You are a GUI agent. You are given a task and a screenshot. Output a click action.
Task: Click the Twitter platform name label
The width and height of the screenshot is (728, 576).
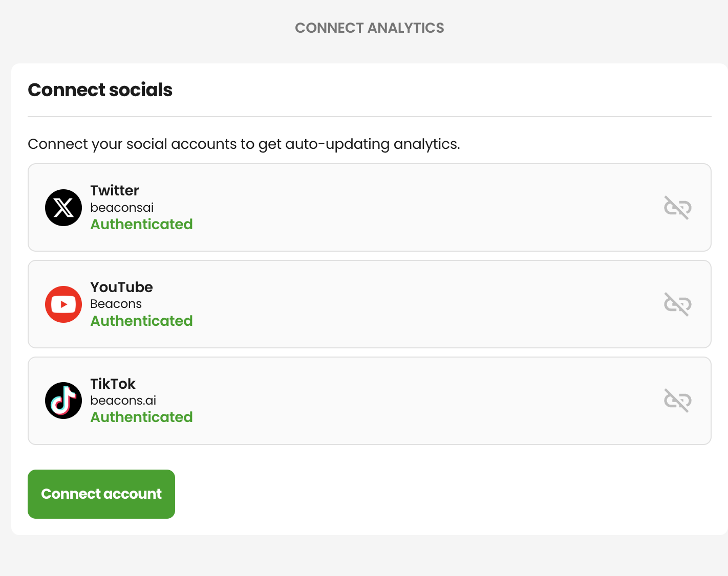(115, 190)
